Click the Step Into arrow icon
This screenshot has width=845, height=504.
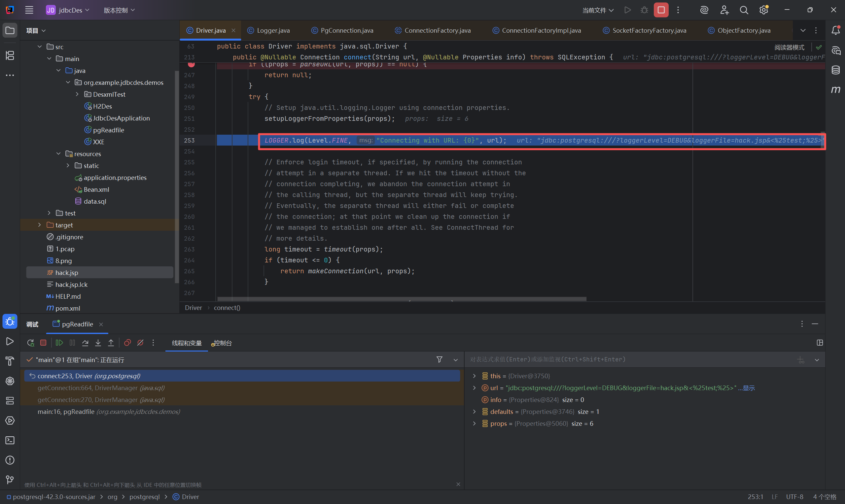(98, 343)
